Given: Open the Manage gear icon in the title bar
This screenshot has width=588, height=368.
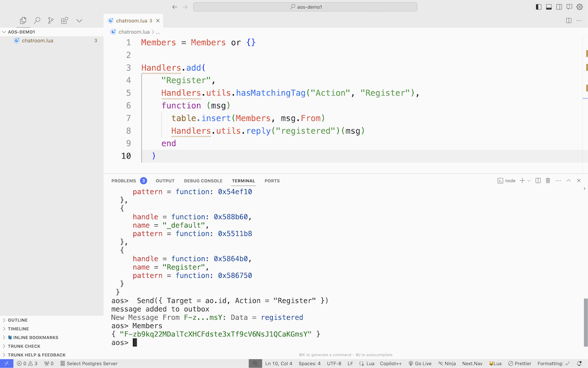Looking at the screenshot, I should tap(579, 7).
